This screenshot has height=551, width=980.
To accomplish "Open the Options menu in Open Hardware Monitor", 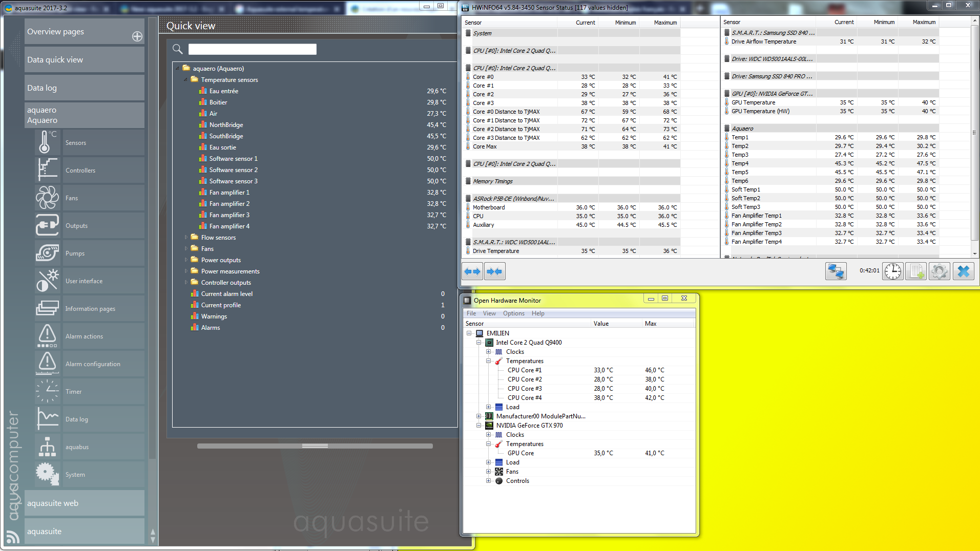I will [513, 313].
